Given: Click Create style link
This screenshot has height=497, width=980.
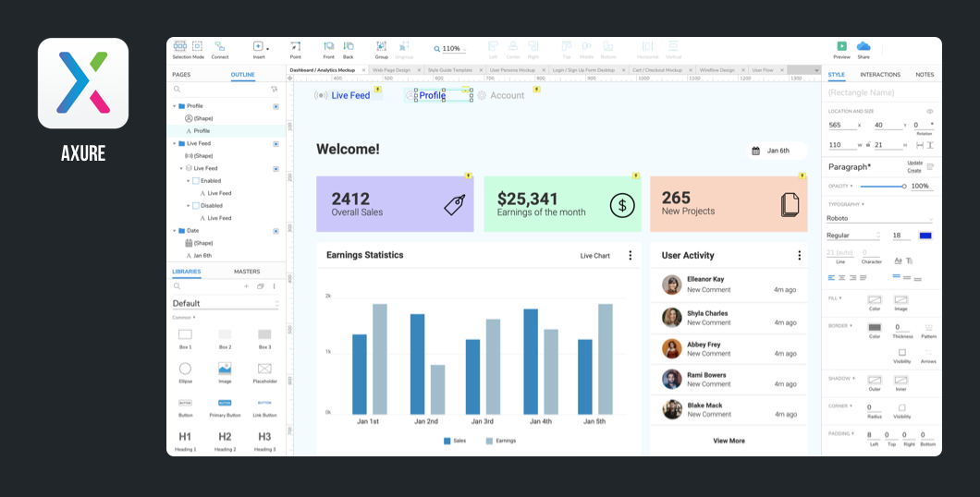Looking at the screenshot, I should pyautogui.click(x=914, y=171).
